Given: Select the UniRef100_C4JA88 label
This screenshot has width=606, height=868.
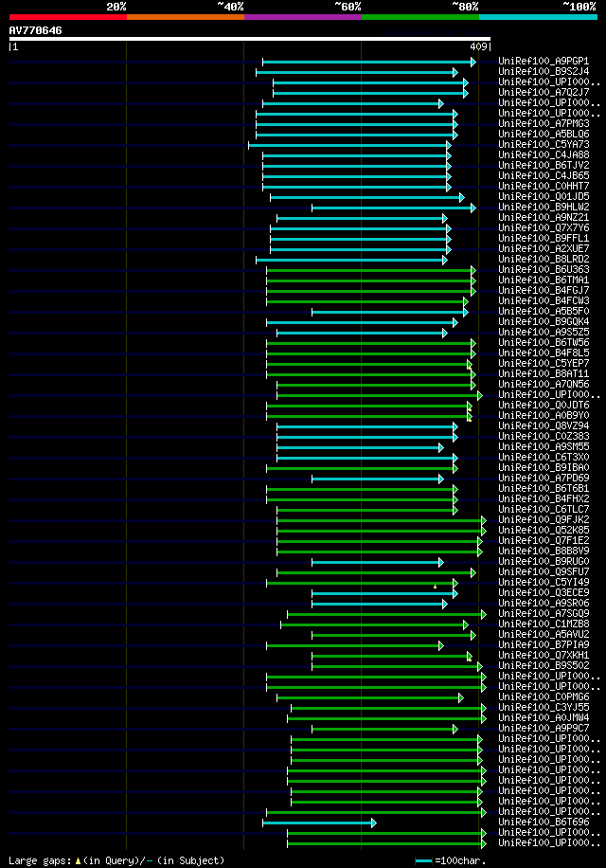Looking at the screenshot, I should (x=544, y=155).
